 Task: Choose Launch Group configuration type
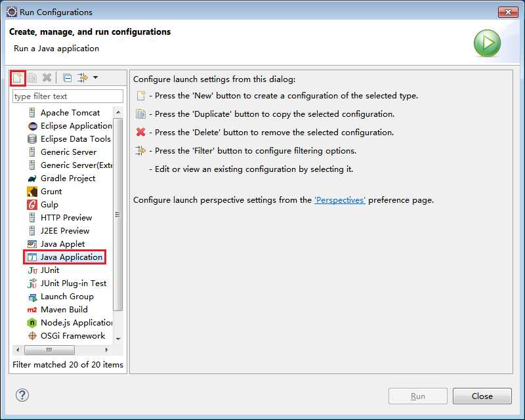[x=67, y=297]
